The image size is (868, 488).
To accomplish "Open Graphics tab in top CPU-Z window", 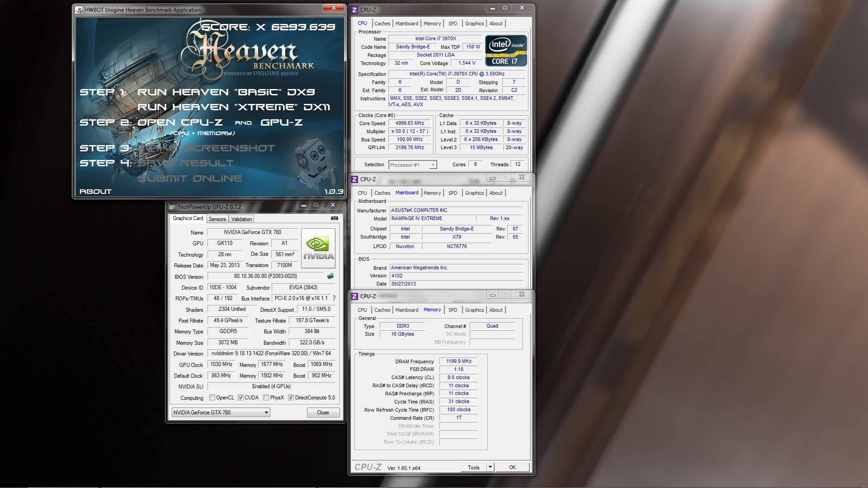I will click(x=474, y=23).
